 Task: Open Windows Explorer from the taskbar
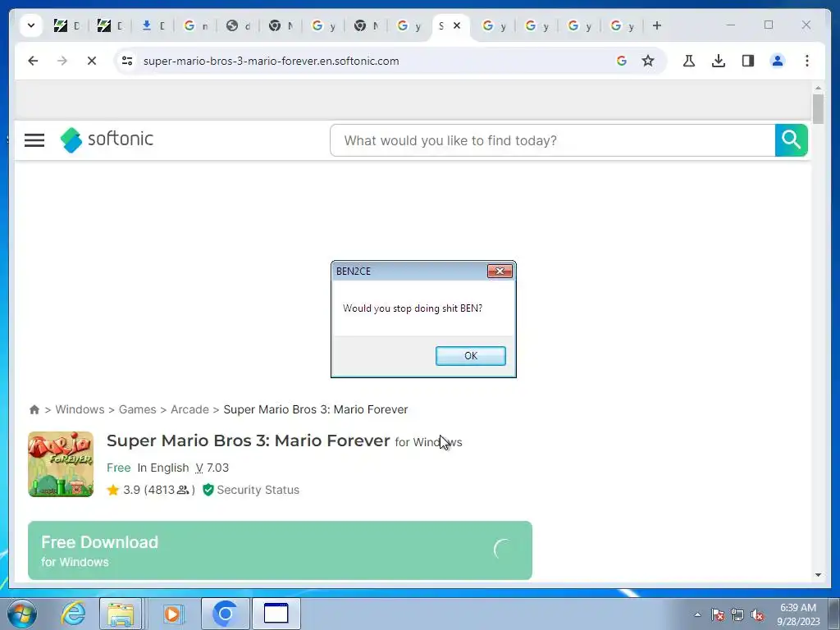pos(121,614)
